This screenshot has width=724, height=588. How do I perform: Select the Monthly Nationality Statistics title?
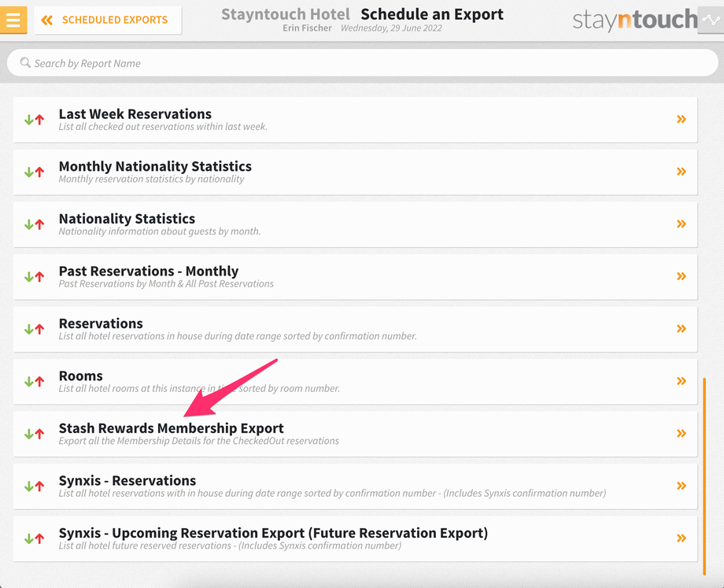click(155, 166)
